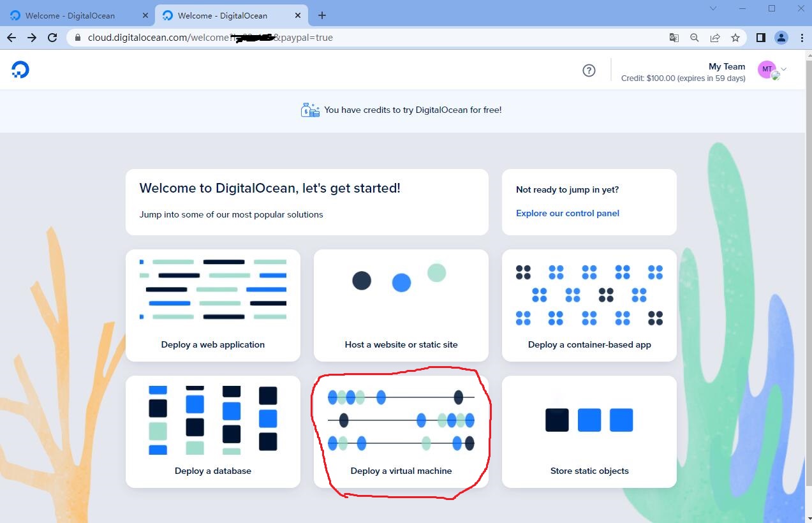The width and height of the screenshot is (812, 523).
Task: Select the Deploy a web application card
Action: click(x=213, y=306)
